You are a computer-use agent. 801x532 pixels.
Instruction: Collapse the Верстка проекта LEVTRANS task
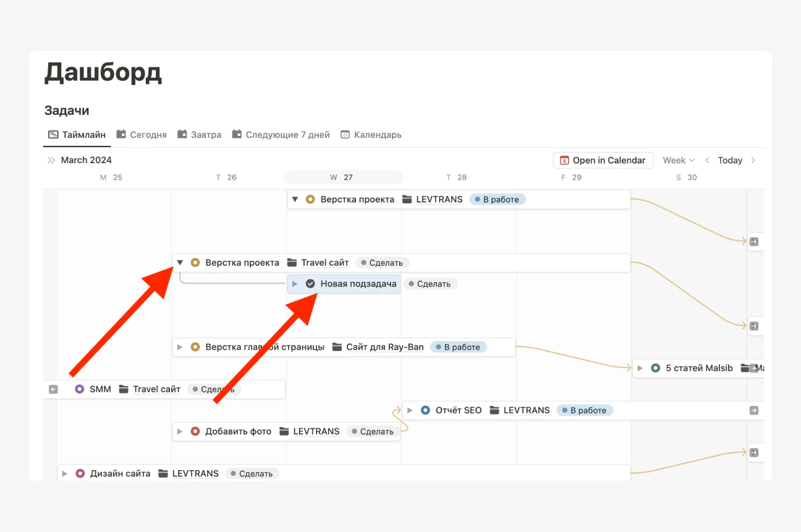[295, 200]
